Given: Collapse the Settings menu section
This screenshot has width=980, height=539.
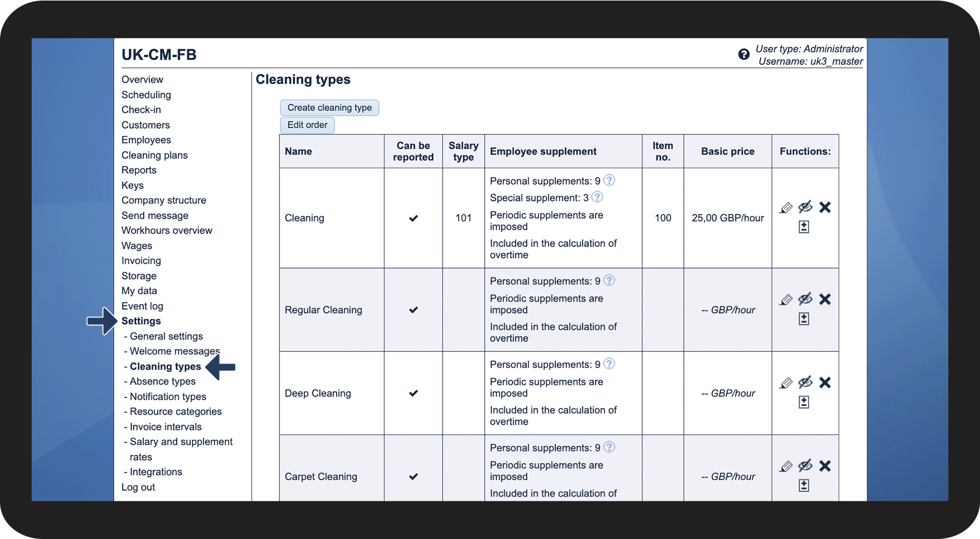Looking at the screenshot, I should [141, 321].
